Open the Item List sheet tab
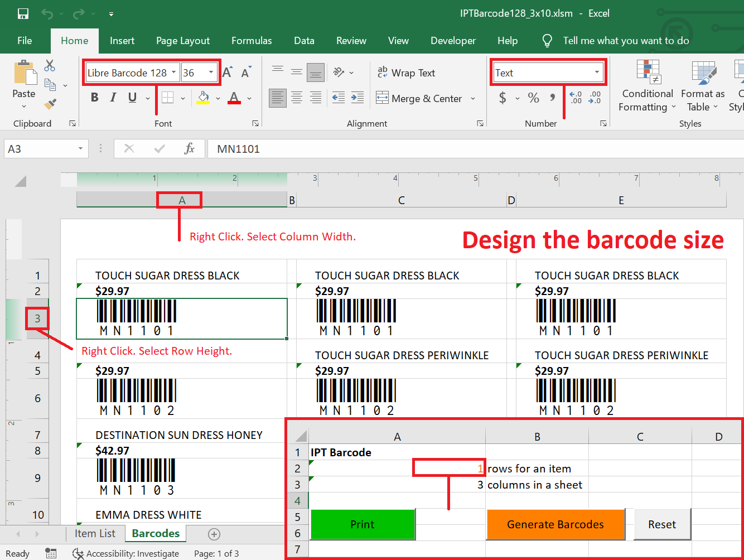This screenshot has width=744, height=560. (95, 533)
